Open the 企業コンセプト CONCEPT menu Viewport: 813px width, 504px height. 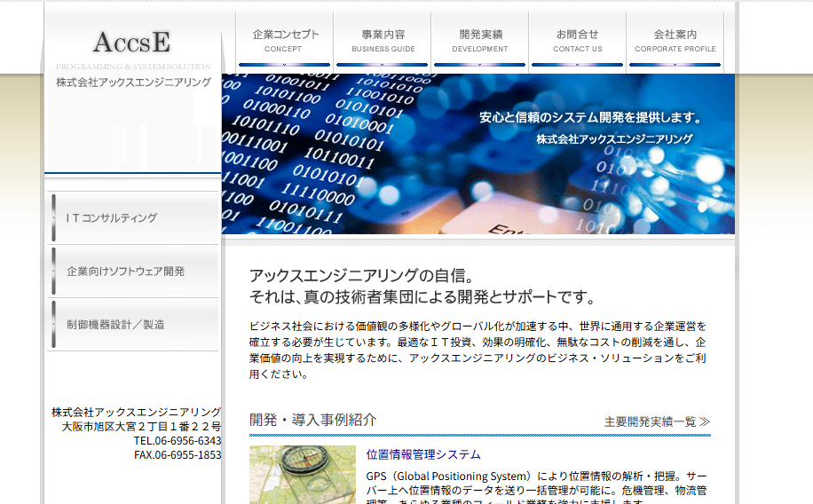pos(284,42)
